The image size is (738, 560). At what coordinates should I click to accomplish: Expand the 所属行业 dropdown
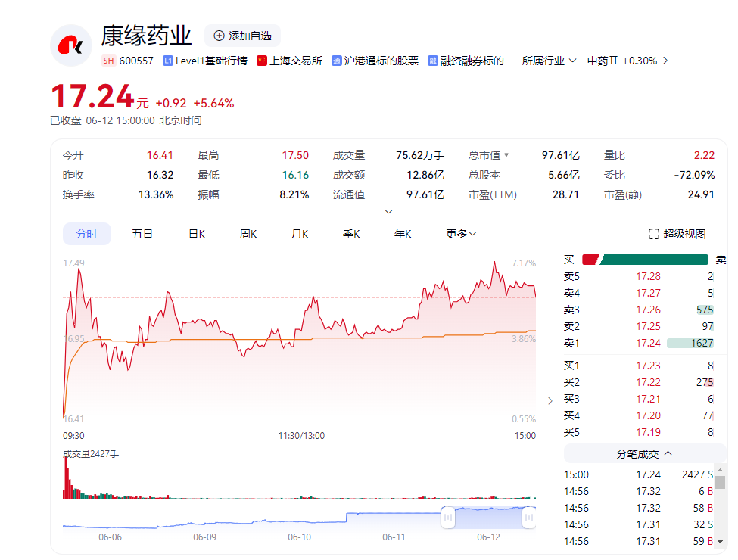pos(549,61)
